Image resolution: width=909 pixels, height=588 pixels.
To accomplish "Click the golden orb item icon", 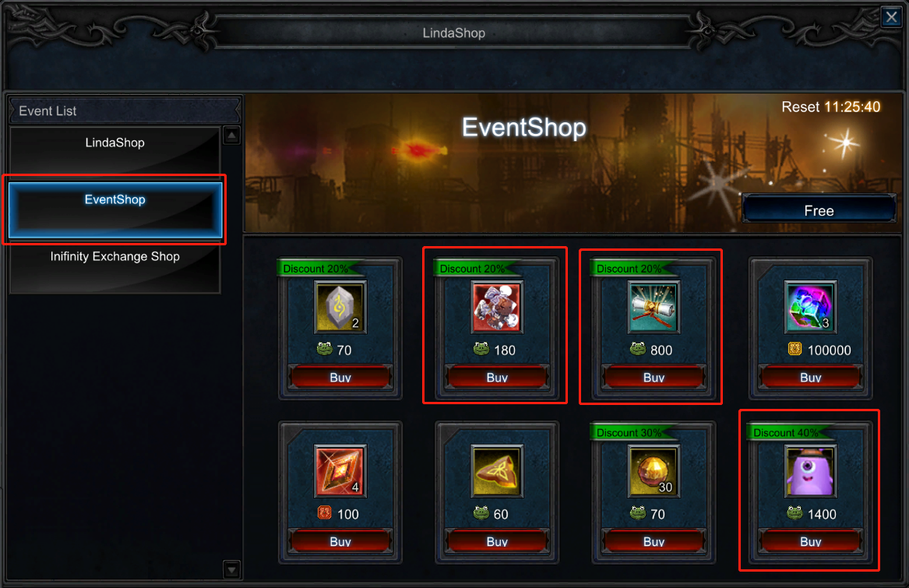I will point(654,471).
